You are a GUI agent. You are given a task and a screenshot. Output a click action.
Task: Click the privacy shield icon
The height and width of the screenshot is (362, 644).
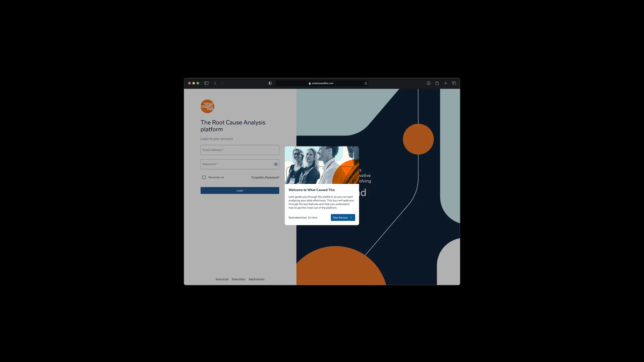click(x=270, y=83)
